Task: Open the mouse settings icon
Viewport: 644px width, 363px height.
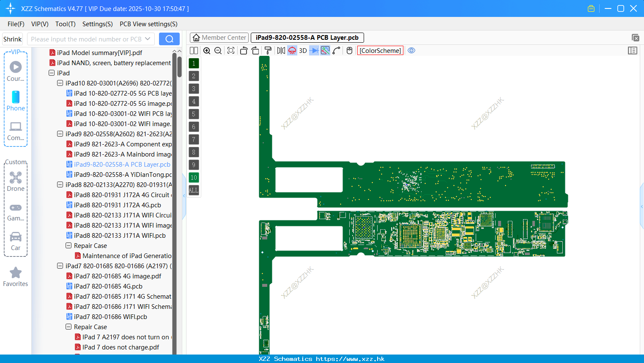Action: (349, 50)
